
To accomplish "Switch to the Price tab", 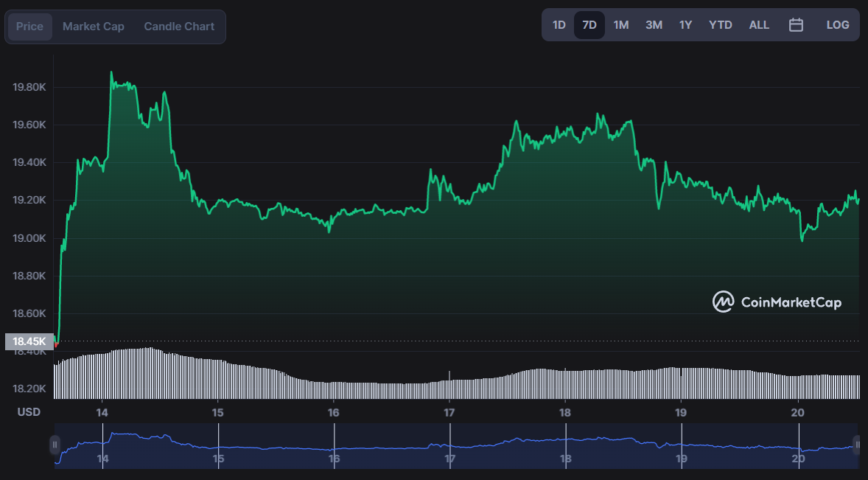I will (x=30, y=27).
